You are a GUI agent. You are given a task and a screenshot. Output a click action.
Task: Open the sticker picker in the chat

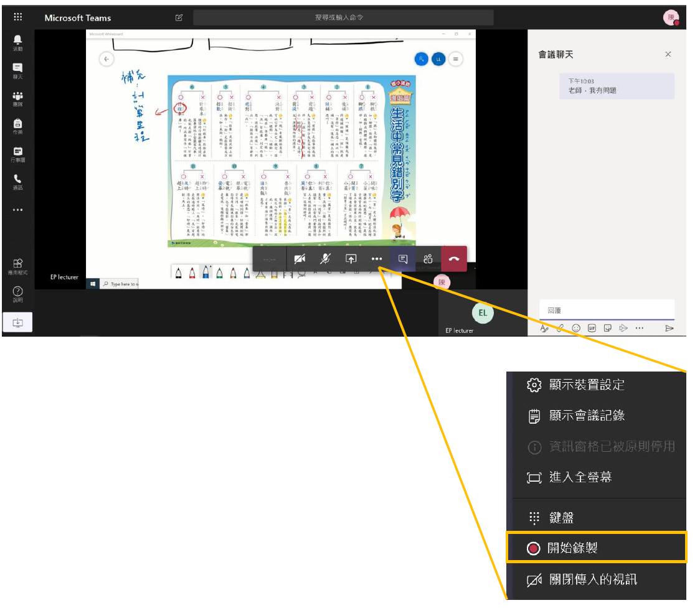coord(608,329)
